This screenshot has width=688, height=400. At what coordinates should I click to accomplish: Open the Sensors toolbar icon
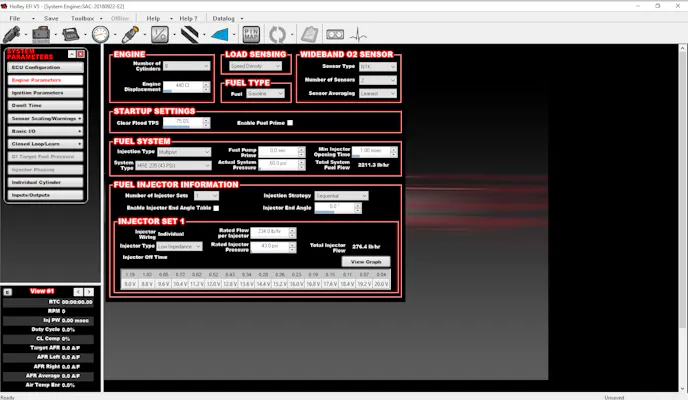click(42, 34)
